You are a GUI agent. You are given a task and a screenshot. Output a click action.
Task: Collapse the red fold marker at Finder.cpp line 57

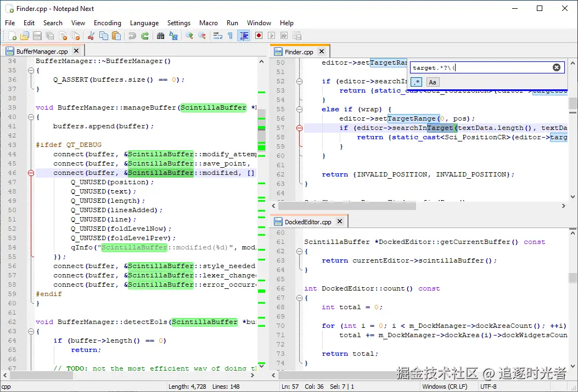tap(299, 128)
